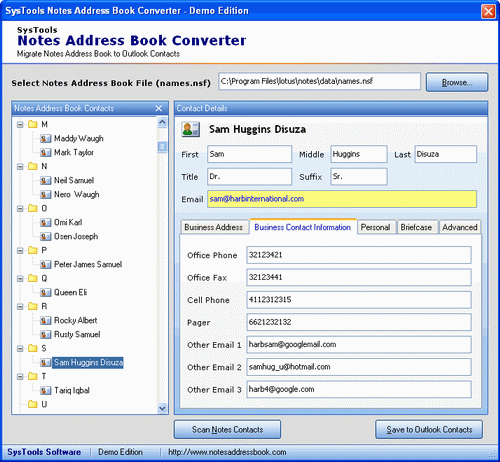Click the O folder icon

tap(33, 208)
